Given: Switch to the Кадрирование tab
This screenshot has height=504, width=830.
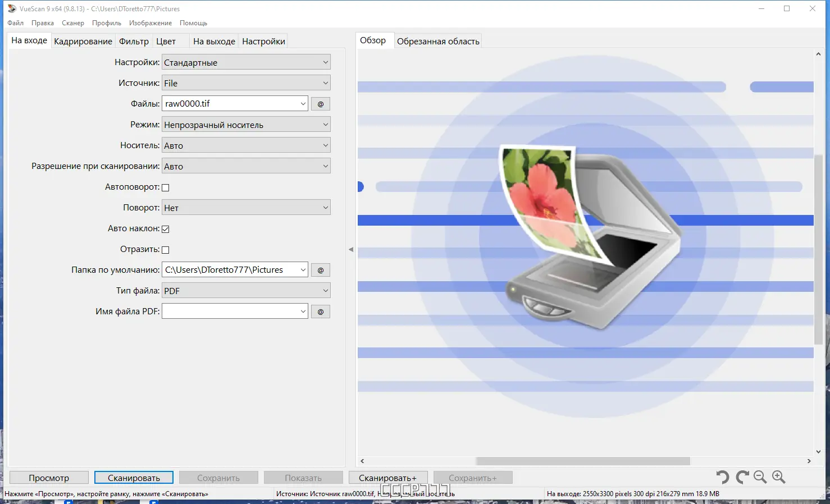Looking at the screenshot, I should (83, 42).
